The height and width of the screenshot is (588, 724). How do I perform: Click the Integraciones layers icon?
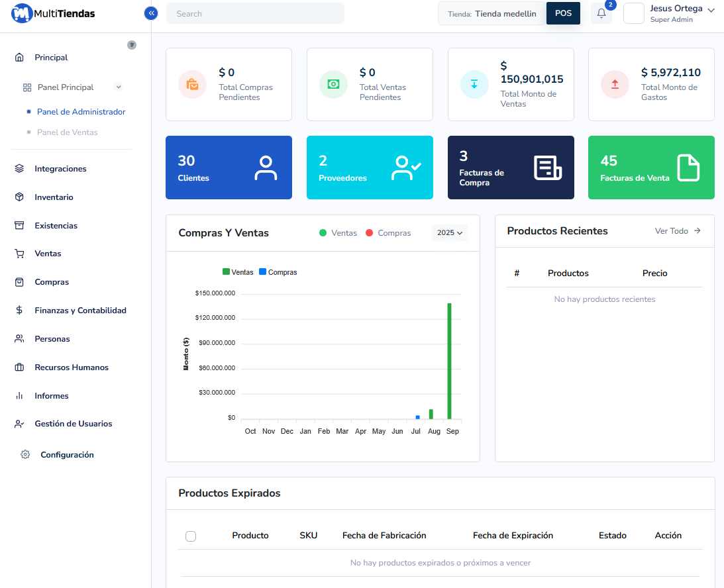click(19, 169)
